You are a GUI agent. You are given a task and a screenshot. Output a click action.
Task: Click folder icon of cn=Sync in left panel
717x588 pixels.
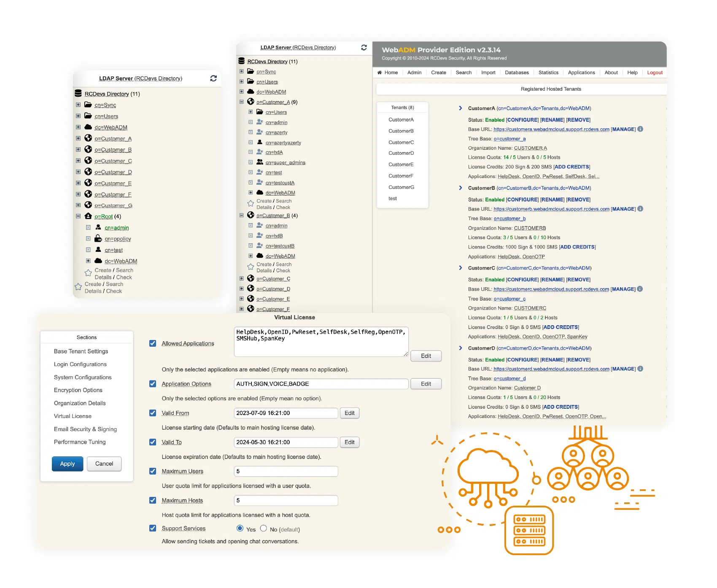(88, 105)
